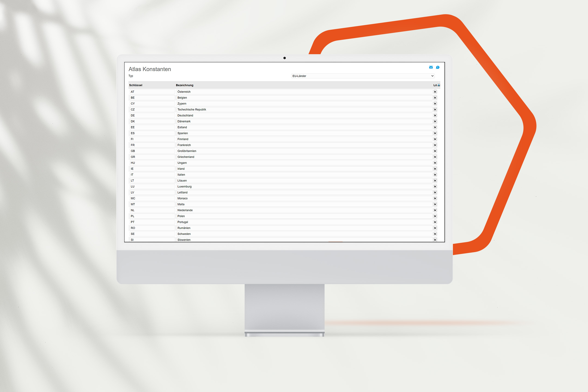This screenshot has width=588, height=392.
Task: Delete the Luxemburg row
Action: click(x=435, y=186)
